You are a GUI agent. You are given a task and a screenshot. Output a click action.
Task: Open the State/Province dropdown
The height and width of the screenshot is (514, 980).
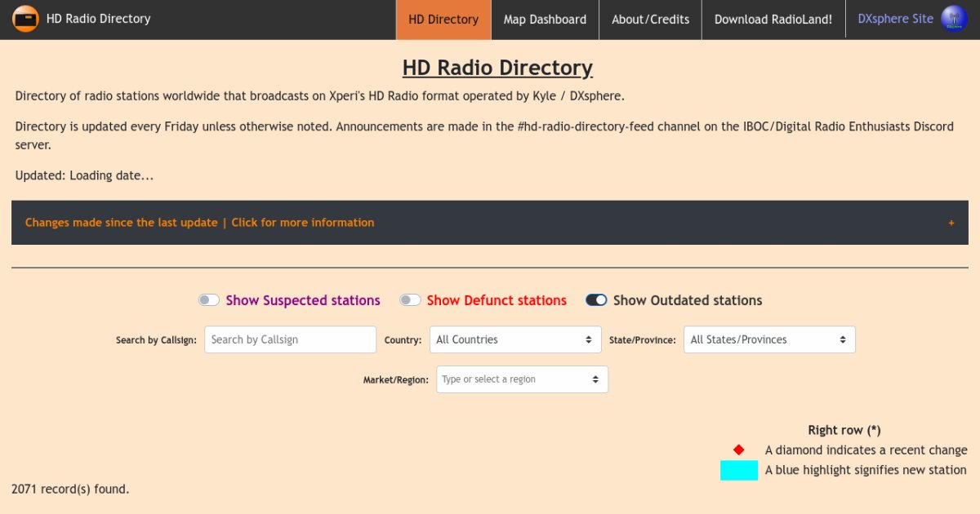point(768,339)
